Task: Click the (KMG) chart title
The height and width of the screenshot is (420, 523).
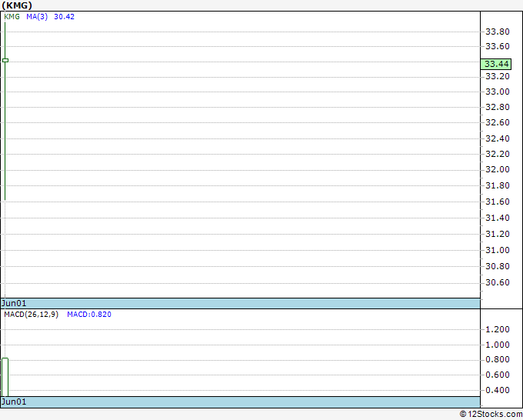Action: coord(17,5)
